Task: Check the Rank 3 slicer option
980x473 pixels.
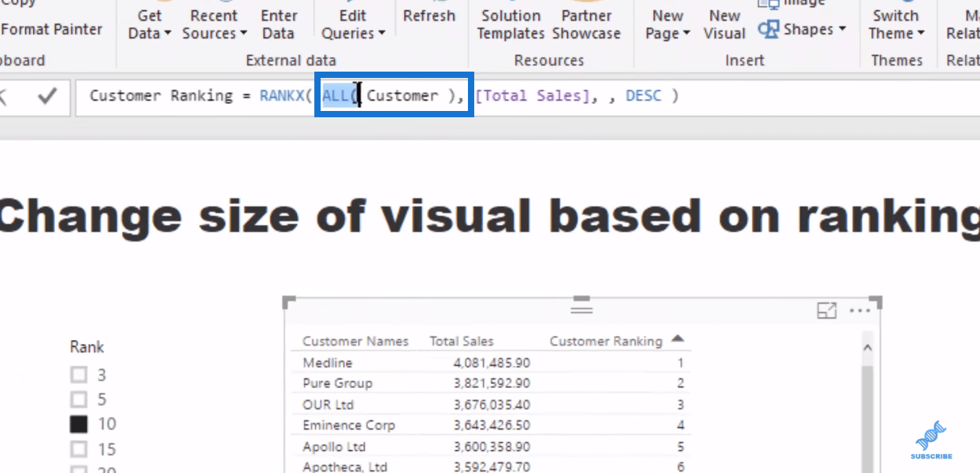Action: (x=79, y=375)
